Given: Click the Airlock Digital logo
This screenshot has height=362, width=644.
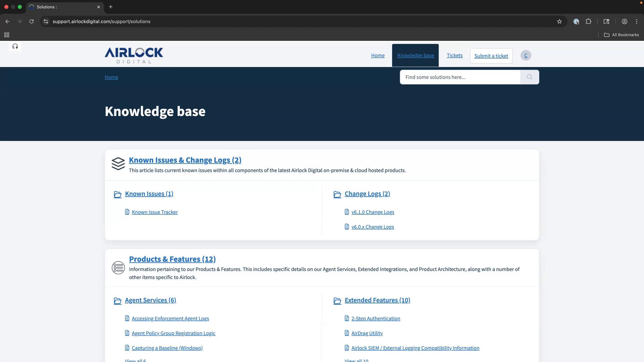Looking at the screenshot, I should (133, 55).
